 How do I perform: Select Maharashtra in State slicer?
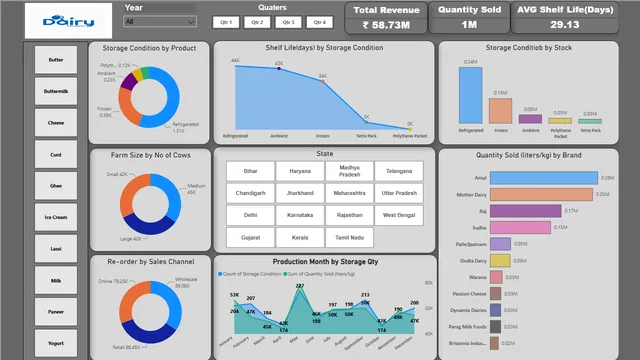click(x=349, y=193)
